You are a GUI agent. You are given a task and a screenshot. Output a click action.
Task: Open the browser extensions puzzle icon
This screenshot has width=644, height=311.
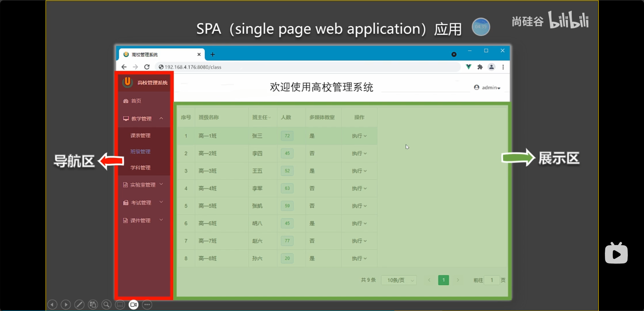480,67
